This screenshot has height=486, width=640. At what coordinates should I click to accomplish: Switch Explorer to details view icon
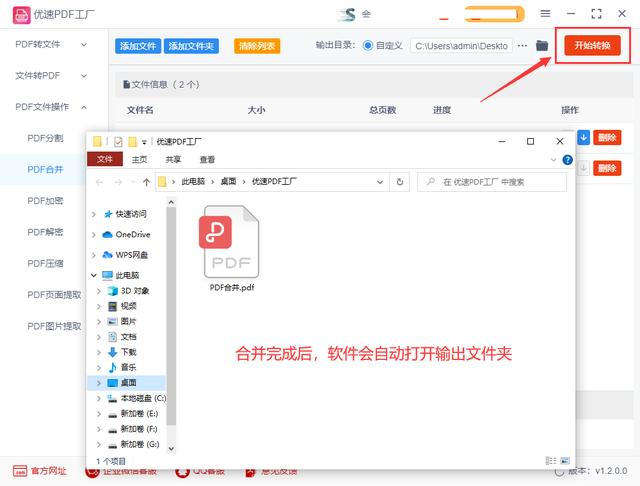coord(551,460)
